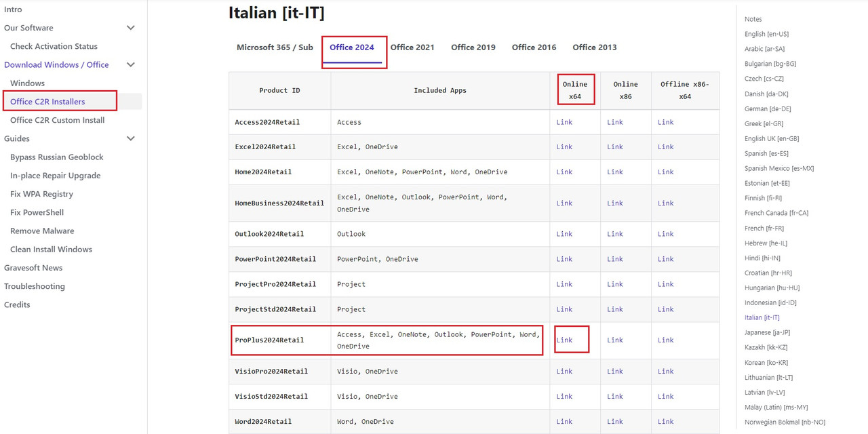Select the HomeBusiness2024Retail product ID text
Screen dimensions: 868x434
(279, 203)
